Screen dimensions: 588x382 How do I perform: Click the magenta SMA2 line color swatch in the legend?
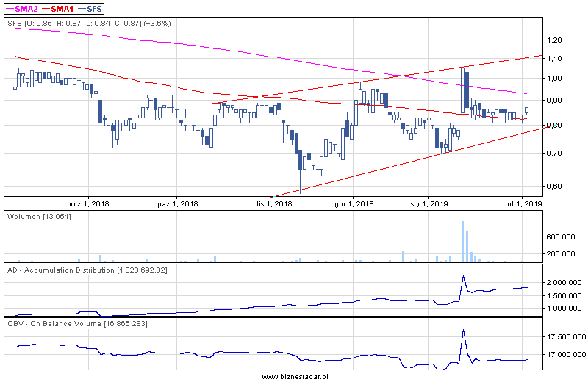click(9, 8)
